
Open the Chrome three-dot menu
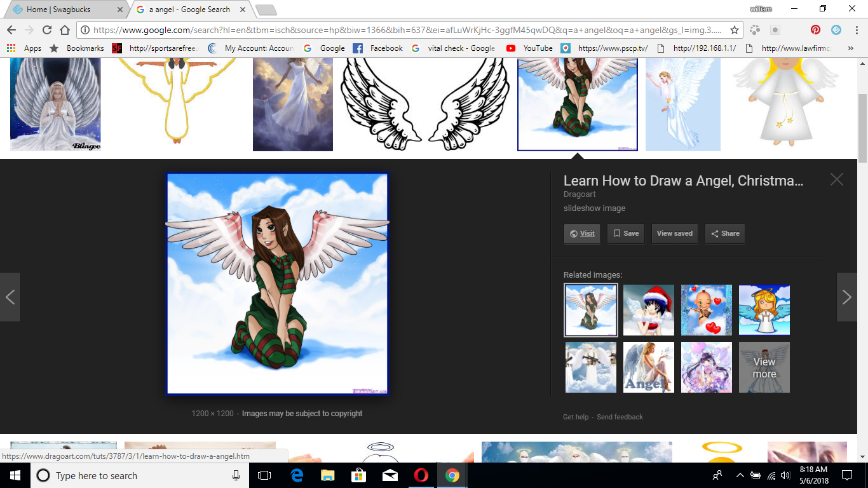856,30
